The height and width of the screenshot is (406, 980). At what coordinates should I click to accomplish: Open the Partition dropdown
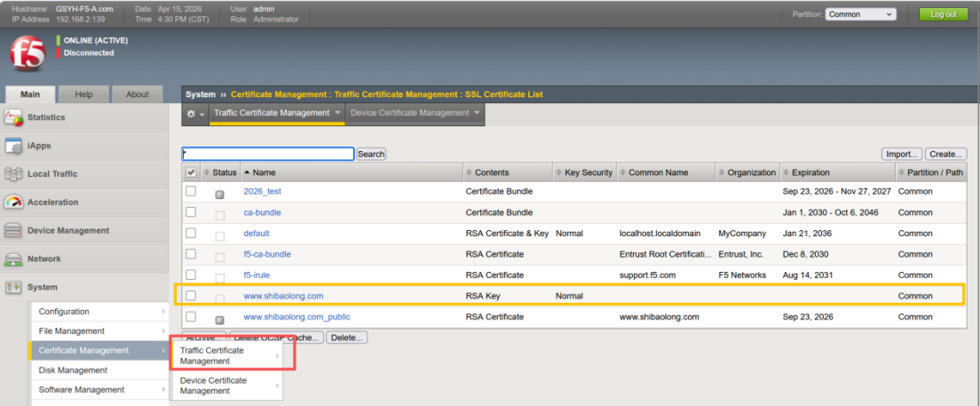click(x=859, y=14)
